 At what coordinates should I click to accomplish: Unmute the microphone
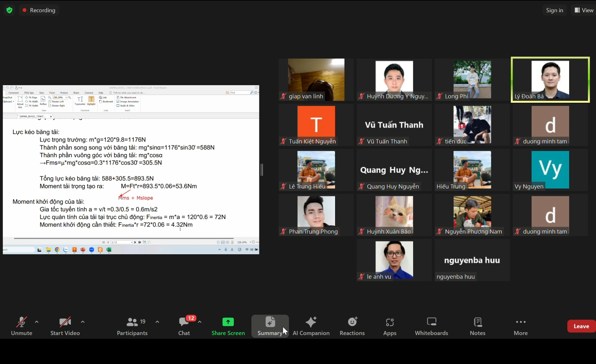[22, 326]
